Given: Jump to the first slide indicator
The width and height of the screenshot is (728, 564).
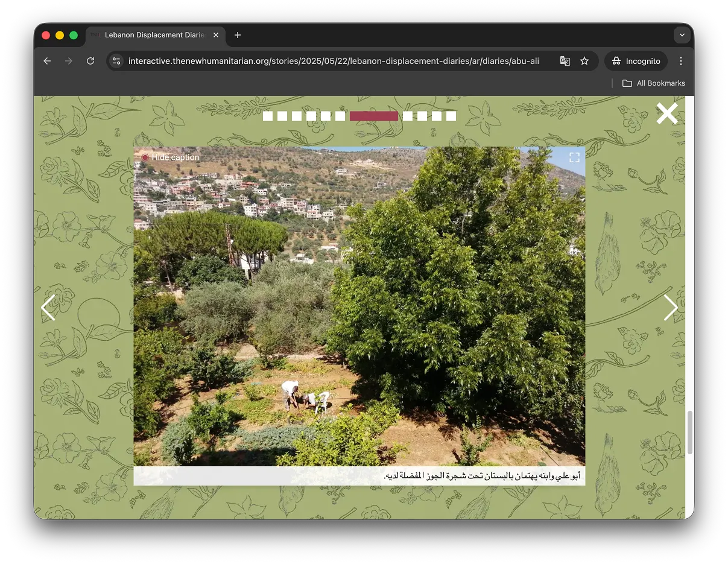Looking at the screenshot, I should (268, 116).
